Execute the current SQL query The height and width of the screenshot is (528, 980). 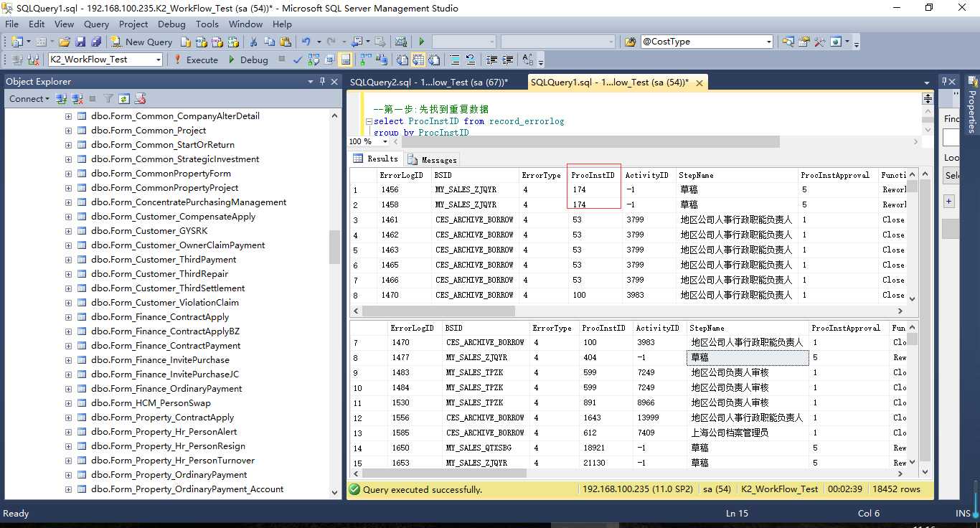tap(195, 60)
